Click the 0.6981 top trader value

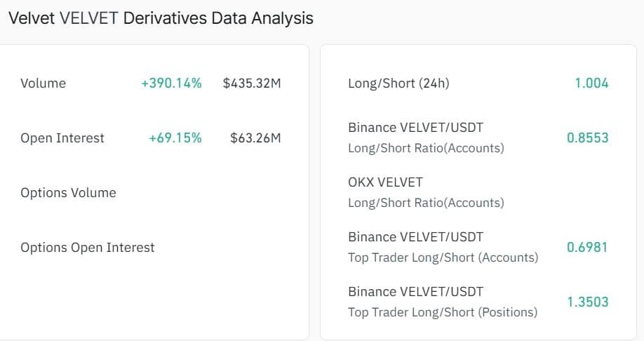tap(587, 247)
